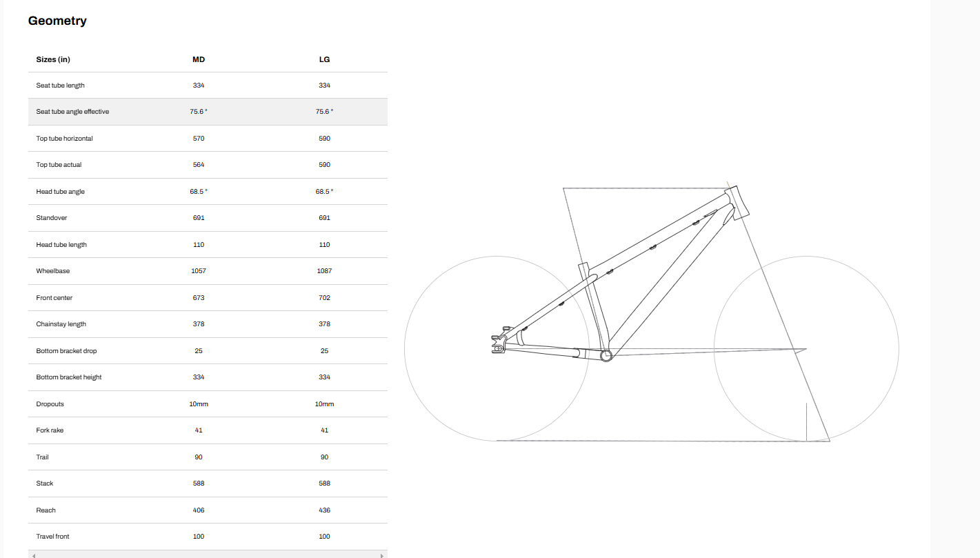Click the table's left scroll arrow

click(x=33, y=555)
